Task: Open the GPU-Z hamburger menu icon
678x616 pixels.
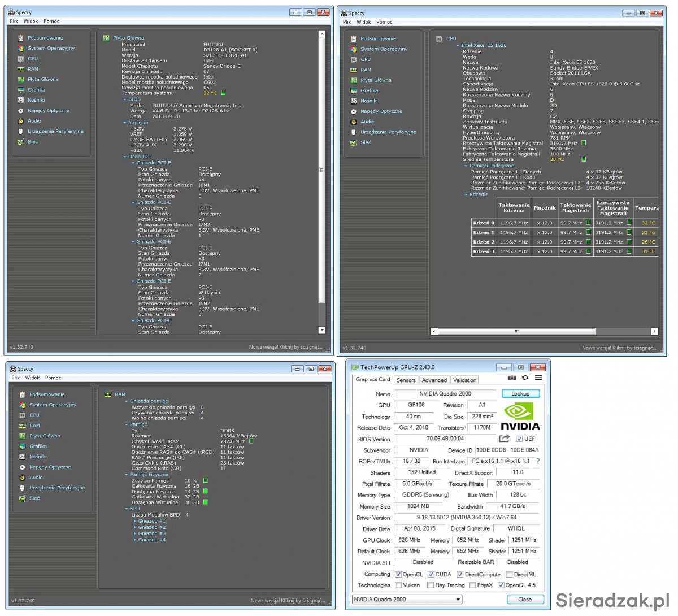Action: [x=538, y=378]
